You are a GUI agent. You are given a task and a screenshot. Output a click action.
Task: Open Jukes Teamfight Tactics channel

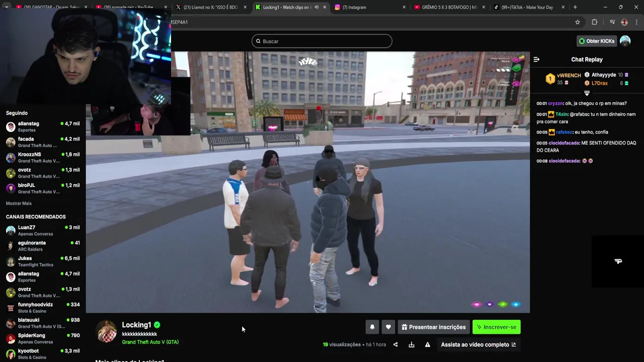(x=43, y=261)
